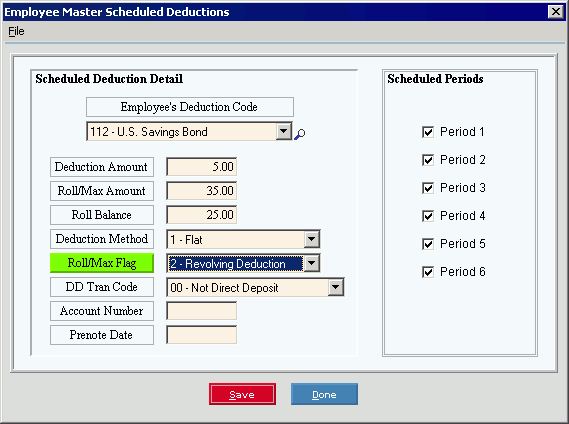Click the magnifier lookup icon beside deduction code
This screenshot has height=424, width=569.
pos(299,134)
